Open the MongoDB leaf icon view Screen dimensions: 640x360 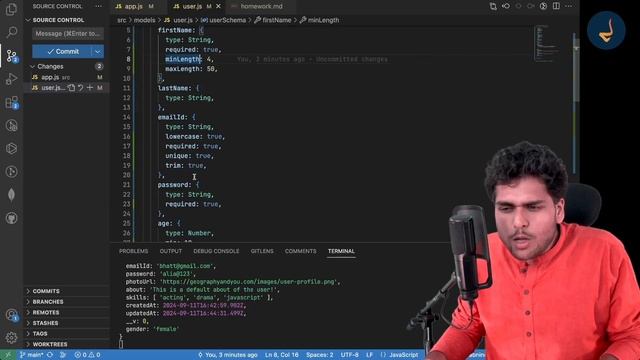point(11,195)
